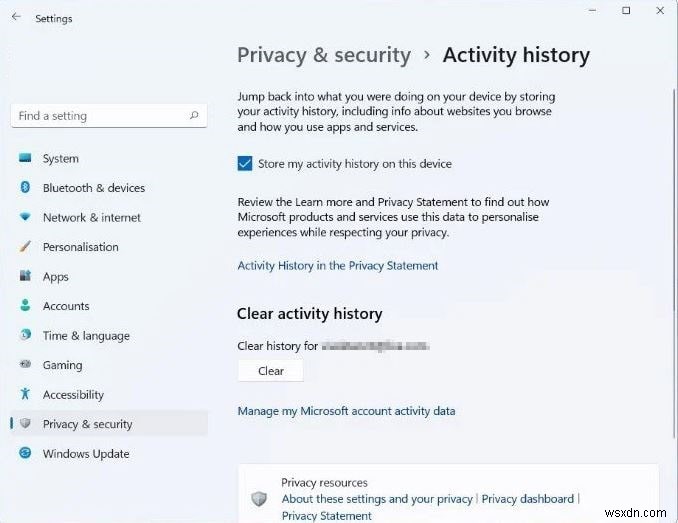The height and width of the screenshot is (523, 678).
Task: Open Activity History in the Privacy Statement link
Action: pos(338,265)
